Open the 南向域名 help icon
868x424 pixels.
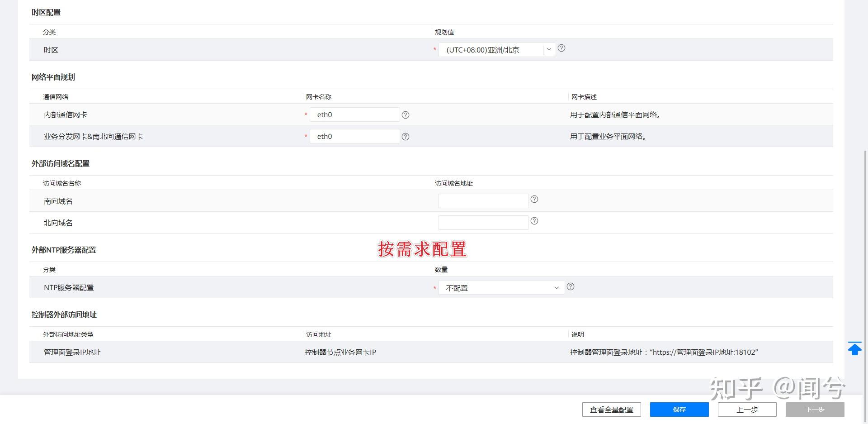coord(534,199)
